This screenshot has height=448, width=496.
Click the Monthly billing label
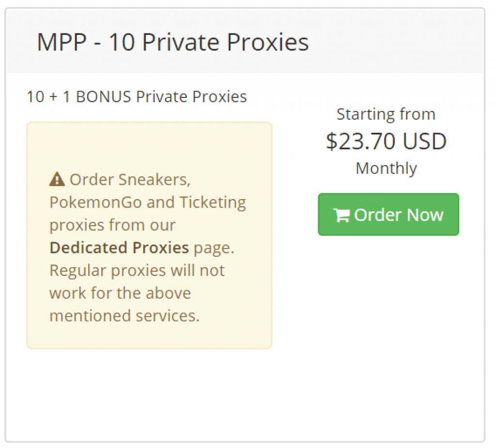(386, 168)
